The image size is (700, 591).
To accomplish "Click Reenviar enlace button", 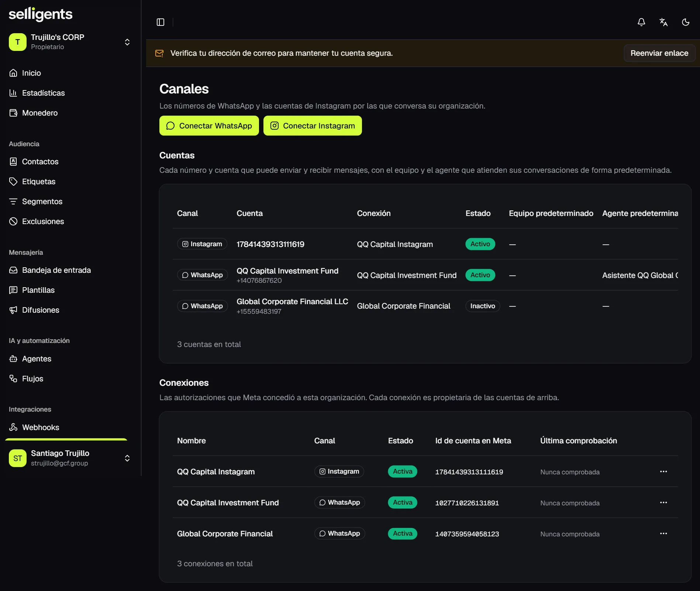I will (x=659, y=53).
